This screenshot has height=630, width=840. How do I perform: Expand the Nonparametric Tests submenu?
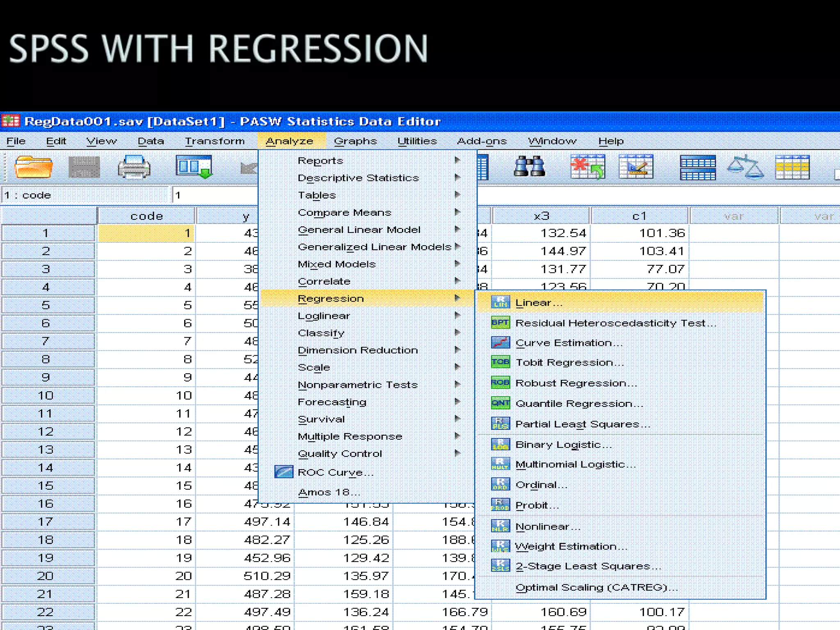357,385
